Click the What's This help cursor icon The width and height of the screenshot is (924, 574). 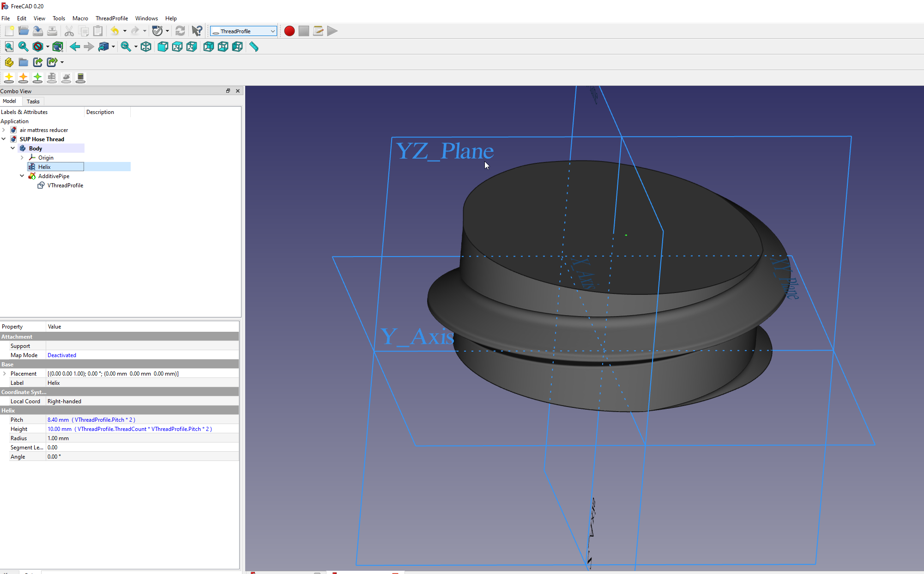(x=197, y=31)
